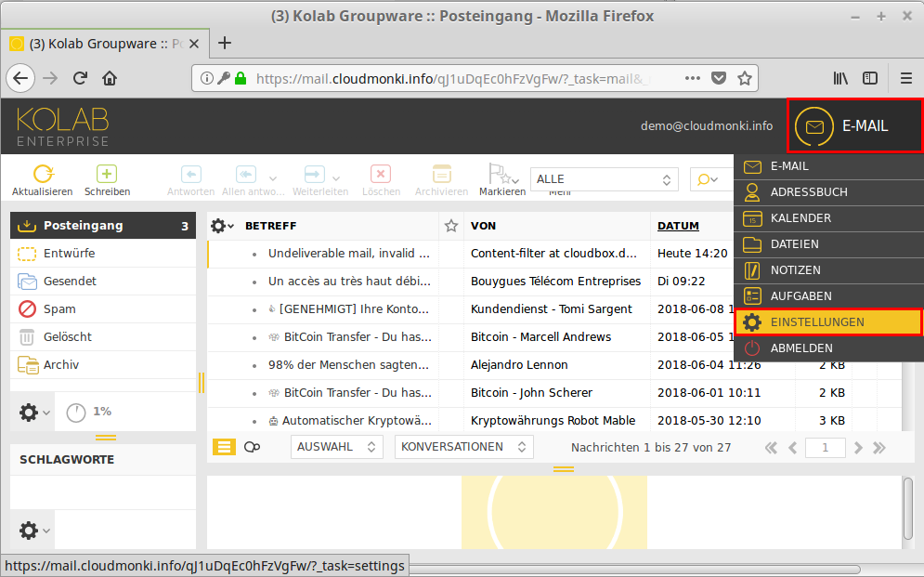This screenshot has width=924, height=577.
Task: Open folder actions gear below folder list
Action: (x=33, y=412)
